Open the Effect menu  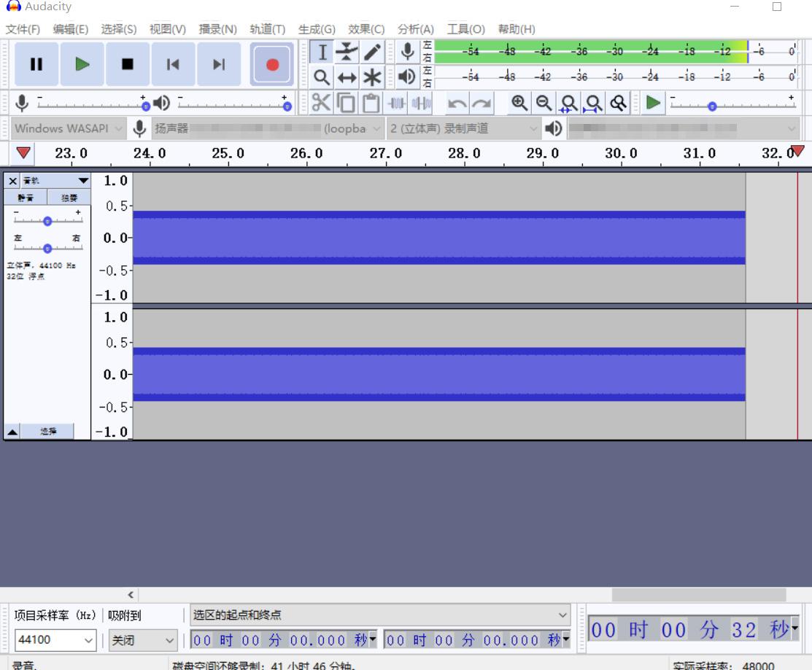point(366,29)
